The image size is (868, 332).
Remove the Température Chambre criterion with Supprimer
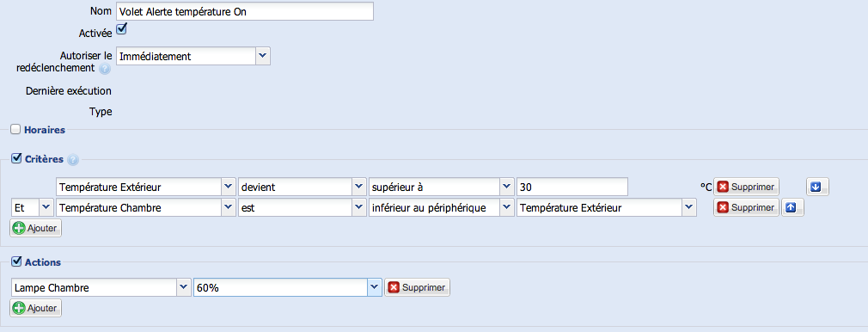tap(746, 207)
